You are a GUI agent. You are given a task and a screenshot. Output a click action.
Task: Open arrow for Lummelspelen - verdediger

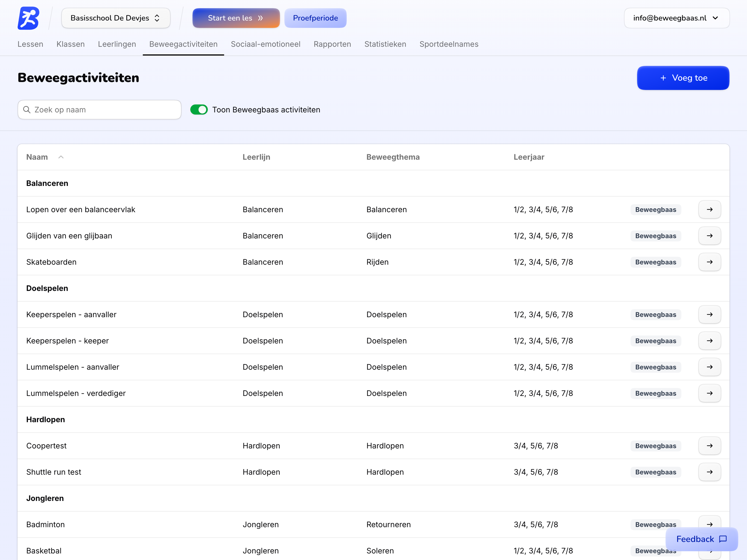pos(709,393)
